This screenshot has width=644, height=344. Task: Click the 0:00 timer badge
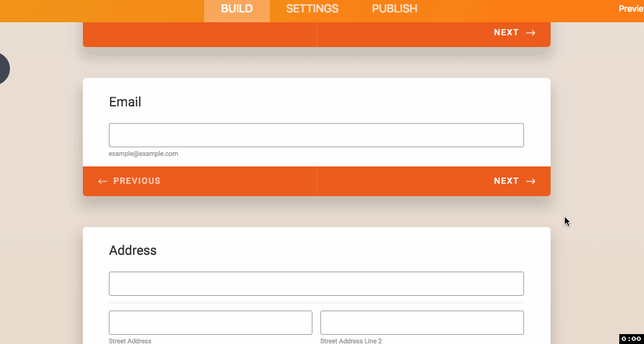[630, 338]
